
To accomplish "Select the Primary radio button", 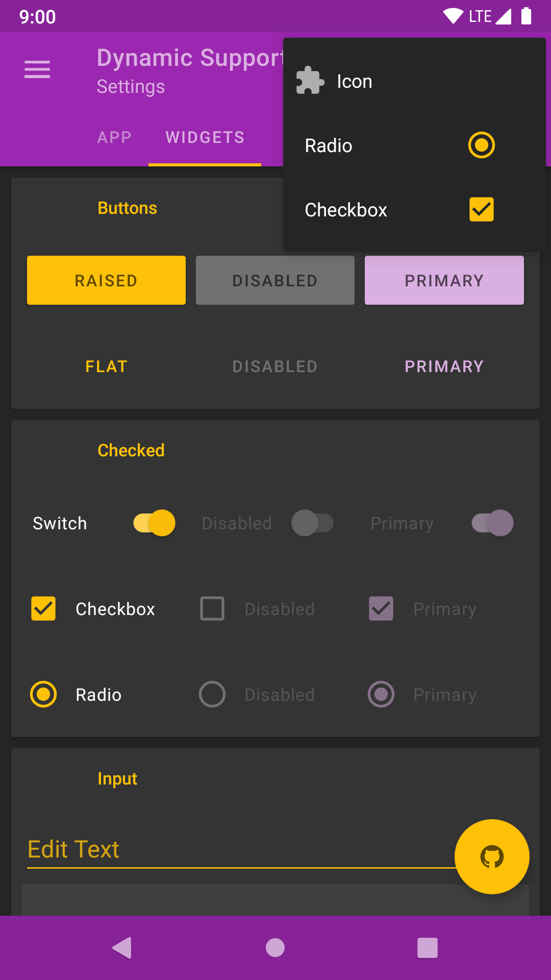I will (381, 694).
